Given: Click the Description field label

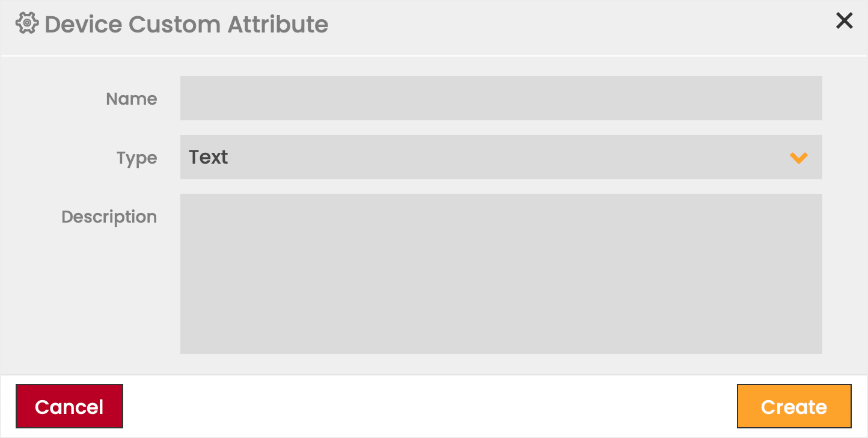Looking at the screenshot, I should point(109,217).
